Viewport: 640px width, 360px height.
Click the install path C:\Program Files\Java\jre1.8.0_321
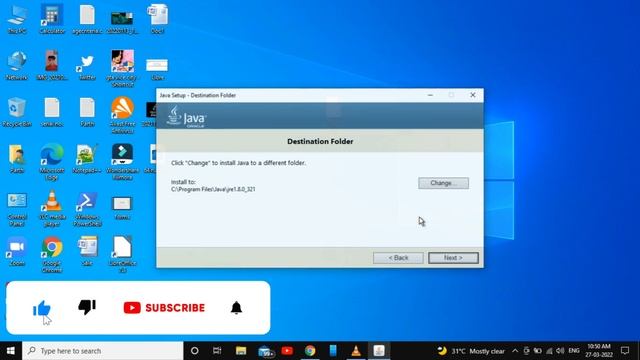tap(213, 189)
